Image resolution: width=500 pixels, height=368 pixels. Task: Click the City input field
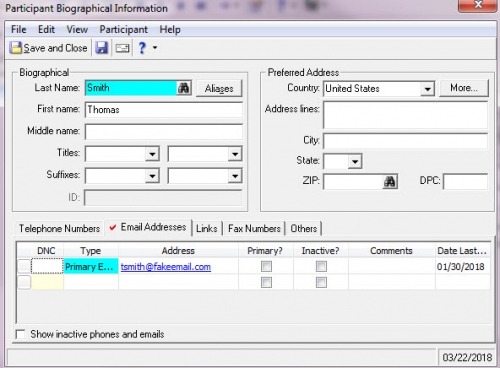coord(405,141)
